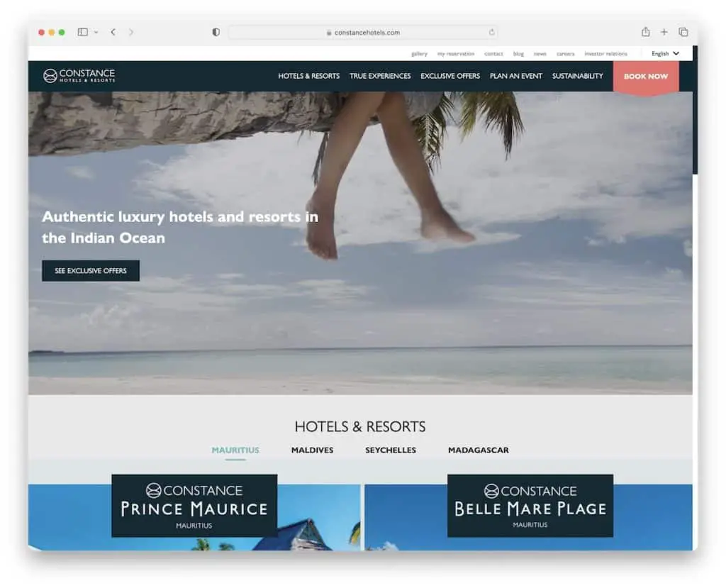Go back to previous page
Viewport: 726px width, 588px height.
pos(113,32)
